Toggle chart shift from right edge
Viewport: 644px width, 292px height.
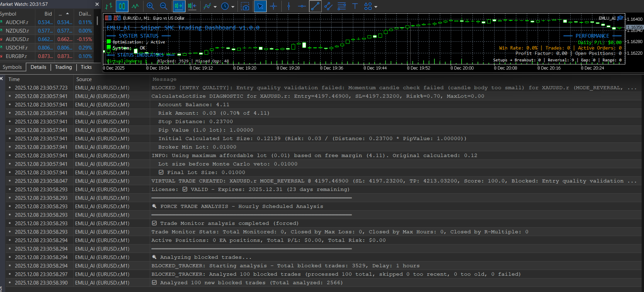192,6
